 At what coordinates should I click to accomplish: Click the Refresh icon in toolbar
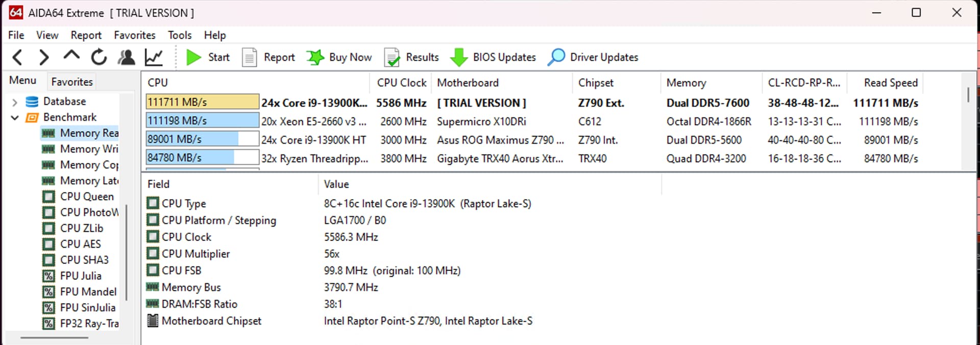coord(99,57)
